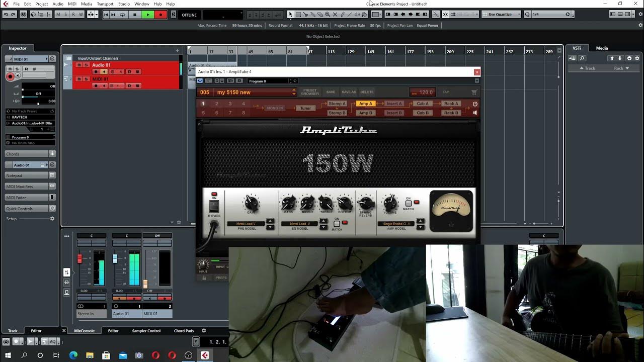Toggle AmpliTube plugin power bypass button
The width and height of the screenshot is (644, 362).
point(200,80)
